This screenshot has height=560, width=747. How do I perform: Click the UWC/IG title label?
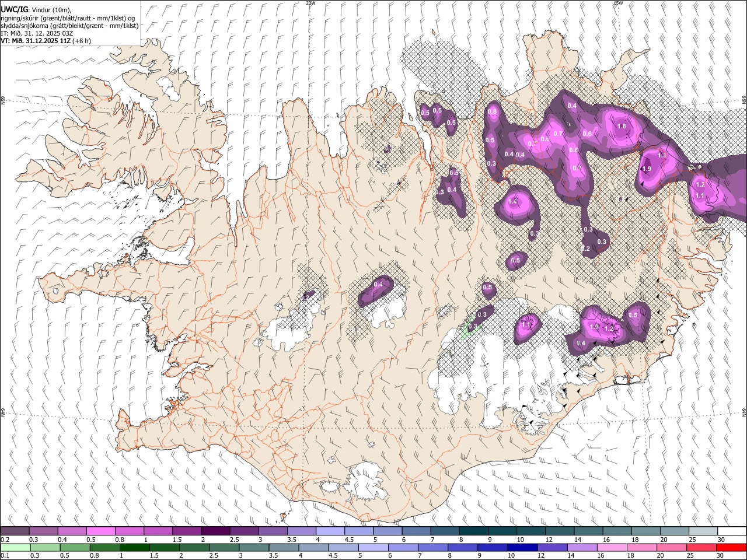click(14, 9)
